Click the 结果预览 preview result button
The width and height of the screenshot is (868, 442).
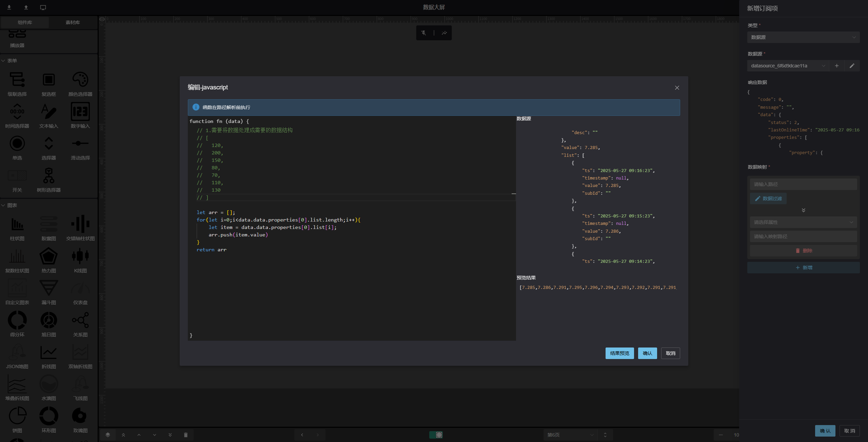pyautogui.click(x=619, y=353)
